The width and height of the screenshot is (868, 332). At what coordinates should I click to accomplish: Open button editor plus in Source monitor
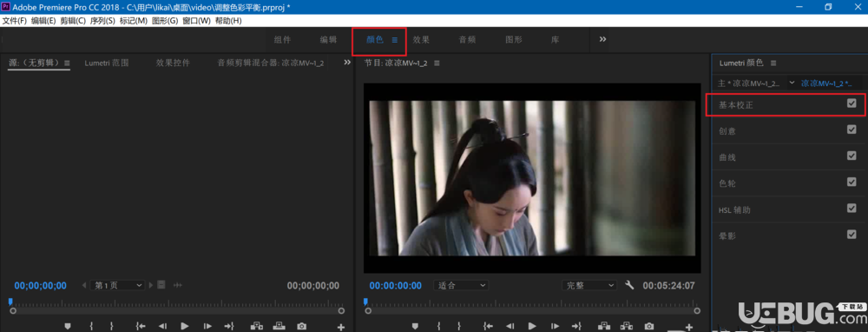pyautogui.click(x=341, y=327)
